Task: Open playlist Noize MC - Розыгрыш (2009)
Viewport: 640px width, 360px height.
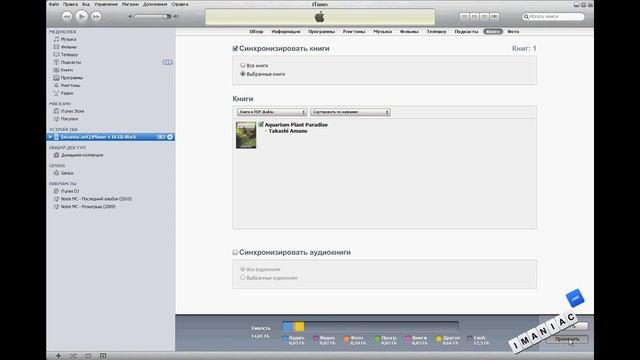Action: pos(88,207)
